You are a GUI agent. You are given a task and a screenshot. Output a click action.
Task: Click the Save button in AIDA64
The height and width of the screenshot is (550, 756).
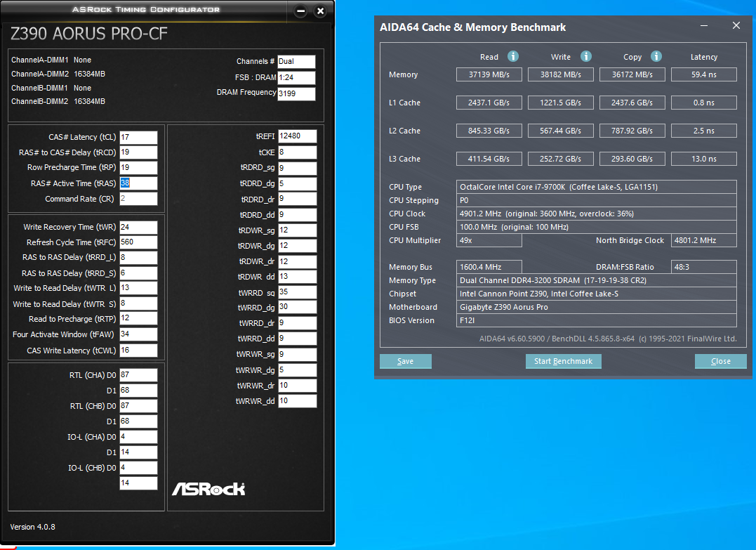coord(406,361)
